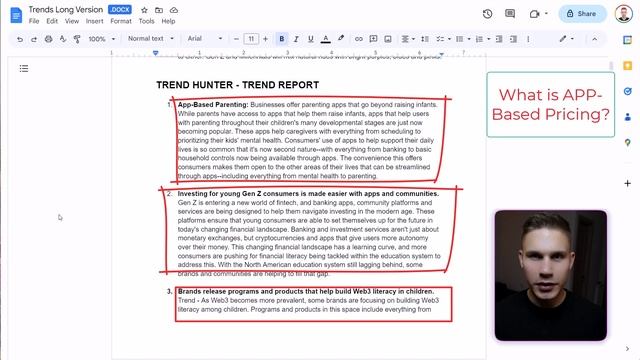Screen dimensions: 640x360
Task: Decrease indent of paragraph
Action: click(x=498, y=39)
